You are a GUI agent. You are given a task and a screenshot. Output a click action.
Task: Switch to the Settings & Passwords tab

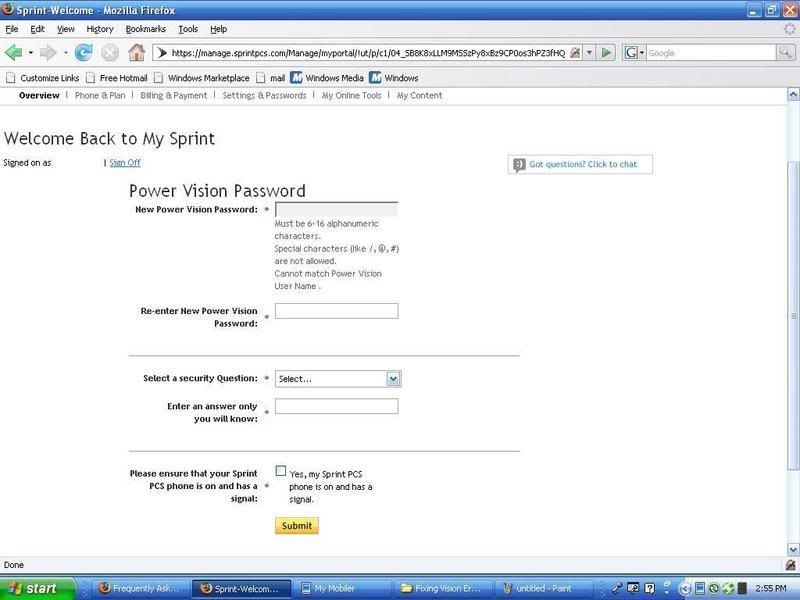click(264, 95)
